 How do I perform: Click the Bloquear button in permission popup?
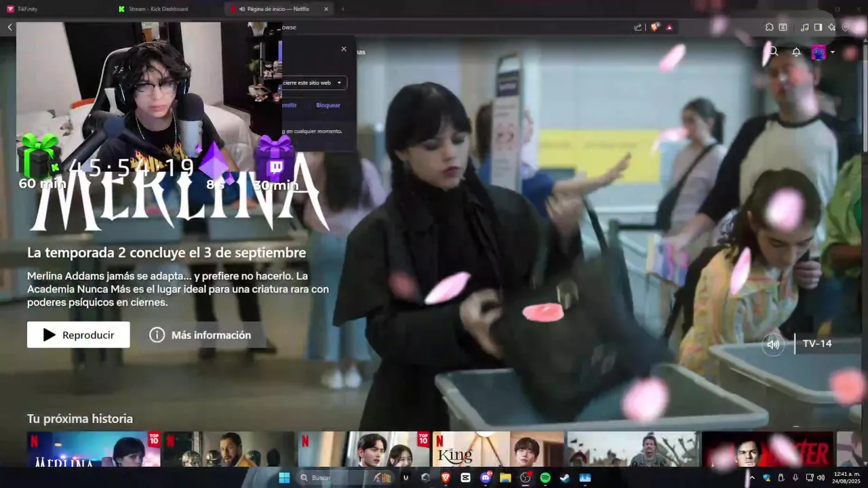[x=328, y=105]
